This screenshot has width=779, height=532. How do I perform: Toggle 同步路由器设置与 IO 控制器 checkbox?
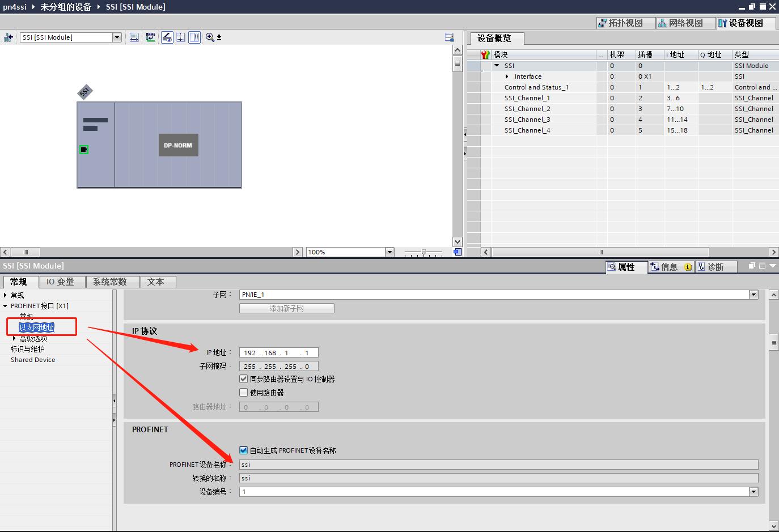[x=244, y=379]
